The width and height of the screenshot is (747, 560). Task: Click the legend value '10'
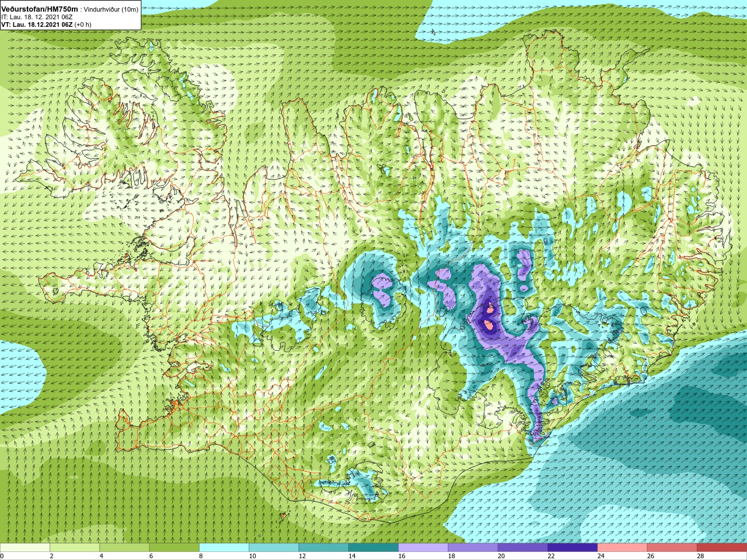click(252, 556)
